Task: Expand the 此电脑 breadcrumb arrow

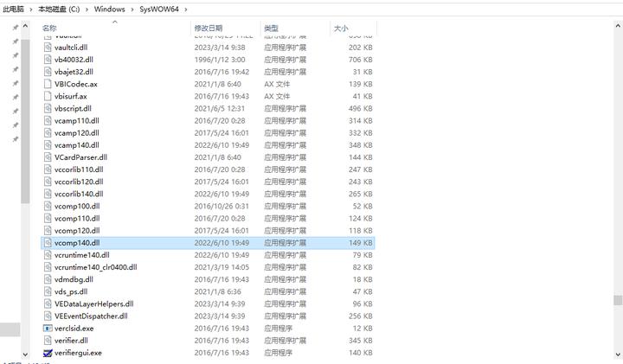Action: tap(30, 10)
